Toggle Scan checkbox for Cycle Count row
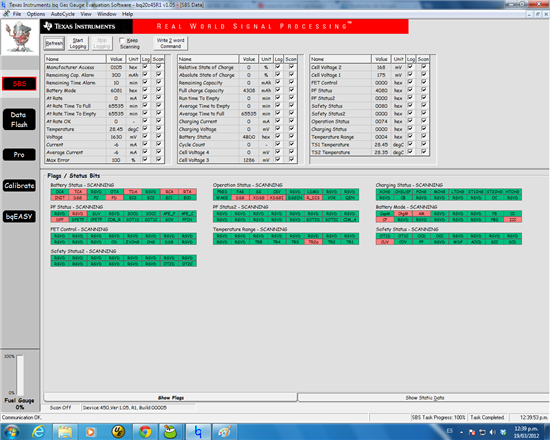Image resolution: width=550 pixels, height=440 pixels. click(x=291, y=144)
